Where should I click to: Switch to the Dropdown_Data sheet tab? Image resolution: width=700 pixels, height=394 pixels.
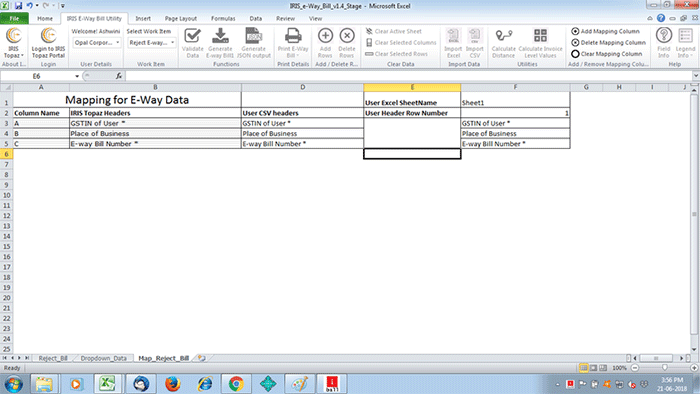click(x=104, y=358)
